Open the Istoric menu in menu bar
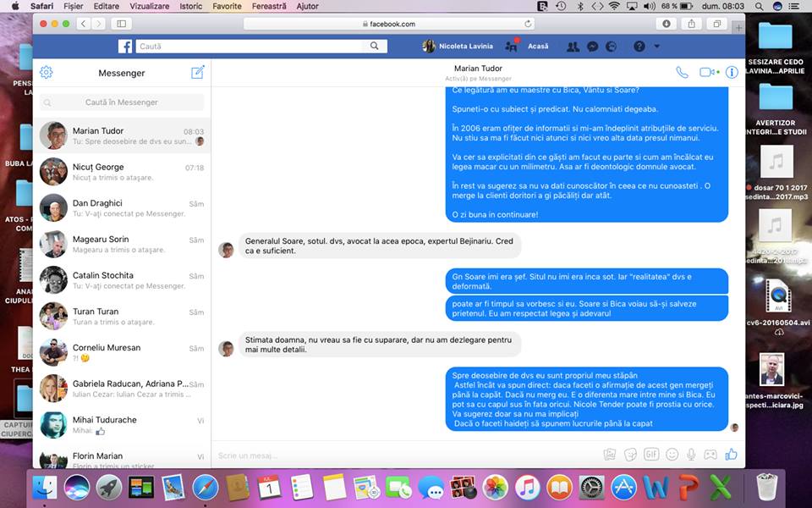The height and width of the screenshot is (508, 812). point(190,6)
